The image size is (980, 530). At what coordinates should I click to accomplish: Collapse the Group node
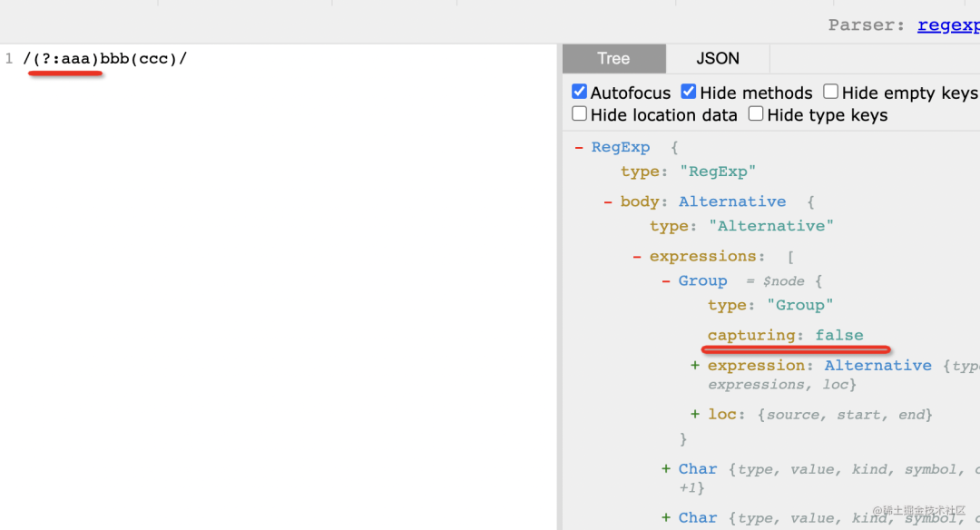(666, 280)
